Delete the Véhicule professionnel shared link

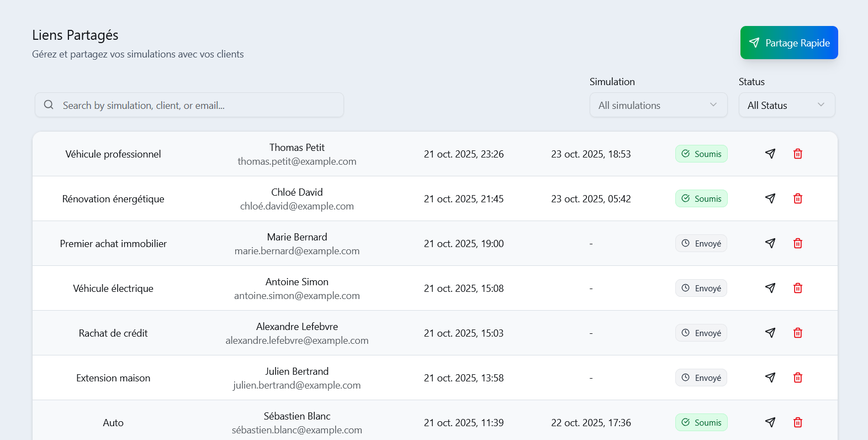click(798, 154)
